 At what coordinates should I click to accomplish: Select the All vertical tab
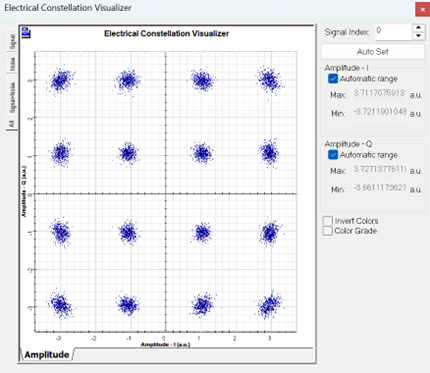[x=11, y=124]
